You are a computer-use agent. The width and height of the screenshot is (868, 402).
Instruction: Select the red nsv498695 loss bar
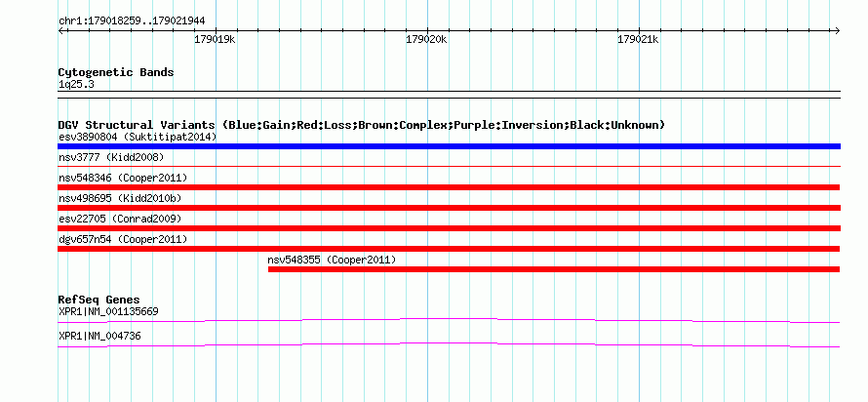(x=449, y=208)
